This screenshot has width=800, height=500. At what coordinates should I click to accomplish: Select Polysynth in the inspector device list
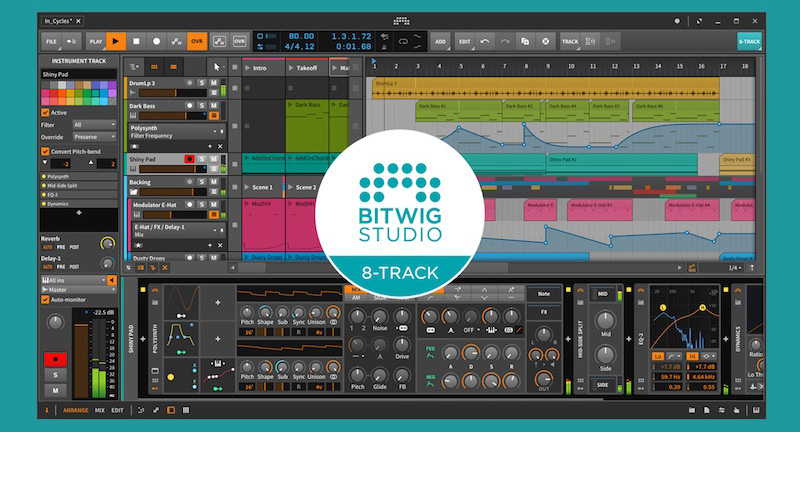[79, 176]
